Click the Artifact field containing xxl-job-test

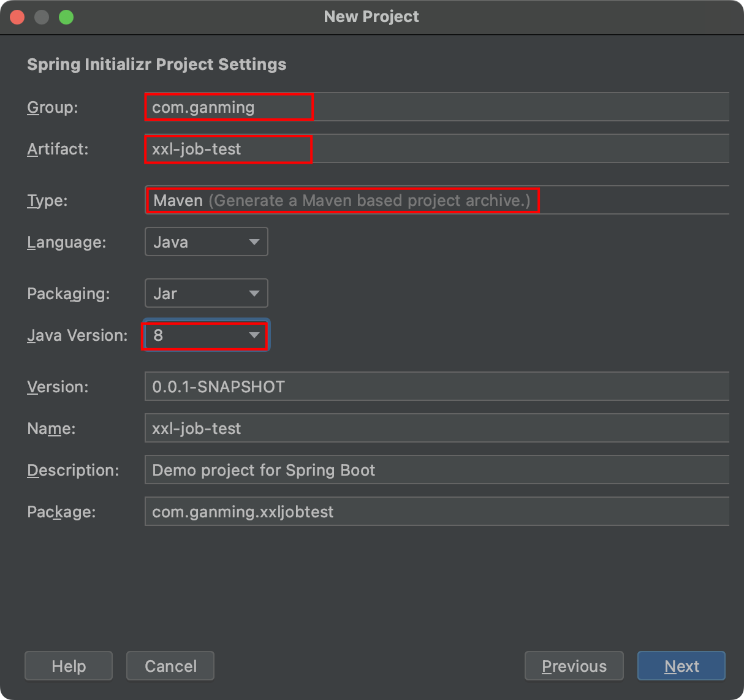436,149
